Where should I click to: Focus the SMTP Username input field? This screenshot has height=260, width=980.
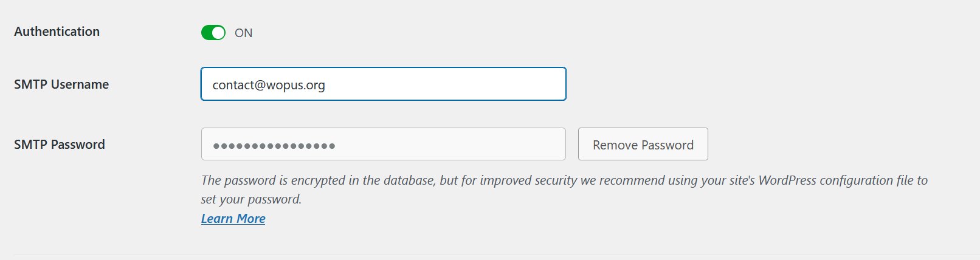pos(383,84)
